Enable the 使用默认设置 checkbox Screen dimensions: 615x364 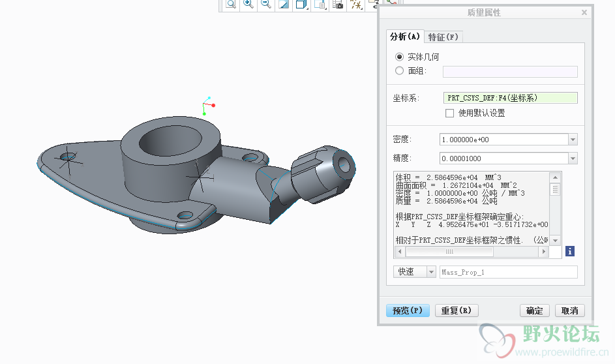[449, 114]
